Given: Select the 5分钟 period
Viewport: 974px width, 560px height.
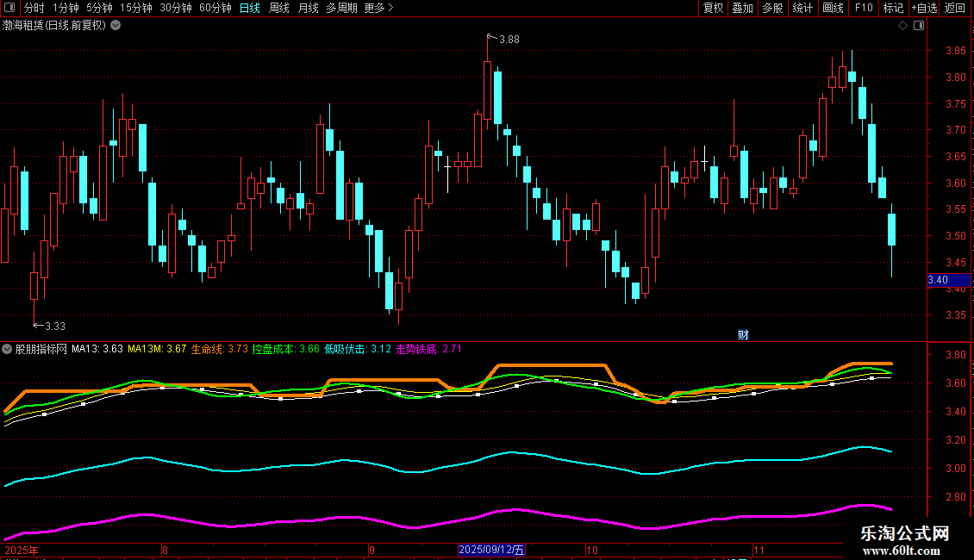Looking at the screenshot, I should click(x=99, y=8).
